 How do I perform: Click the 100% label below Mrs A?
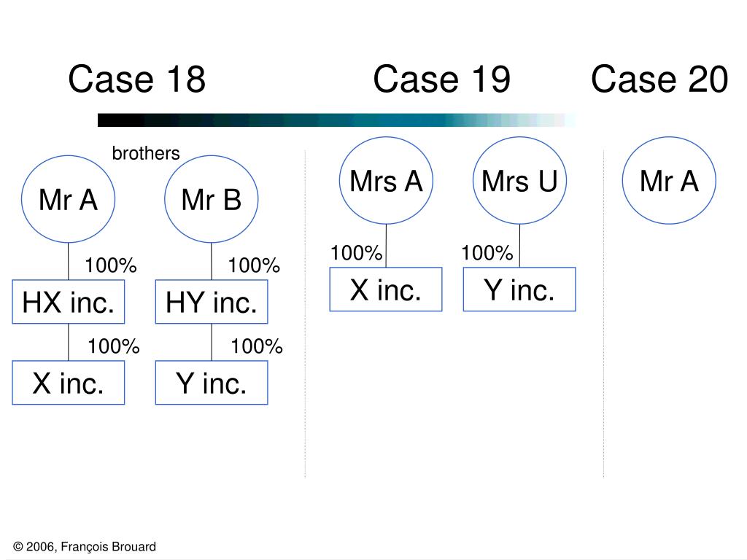point(356,253)
